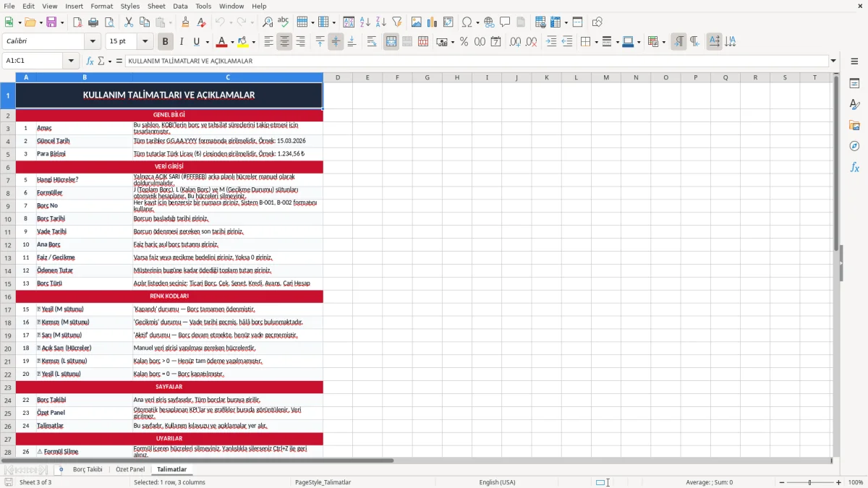
Task: Click English (USA) language in status bar
Action: click(497, 482)
